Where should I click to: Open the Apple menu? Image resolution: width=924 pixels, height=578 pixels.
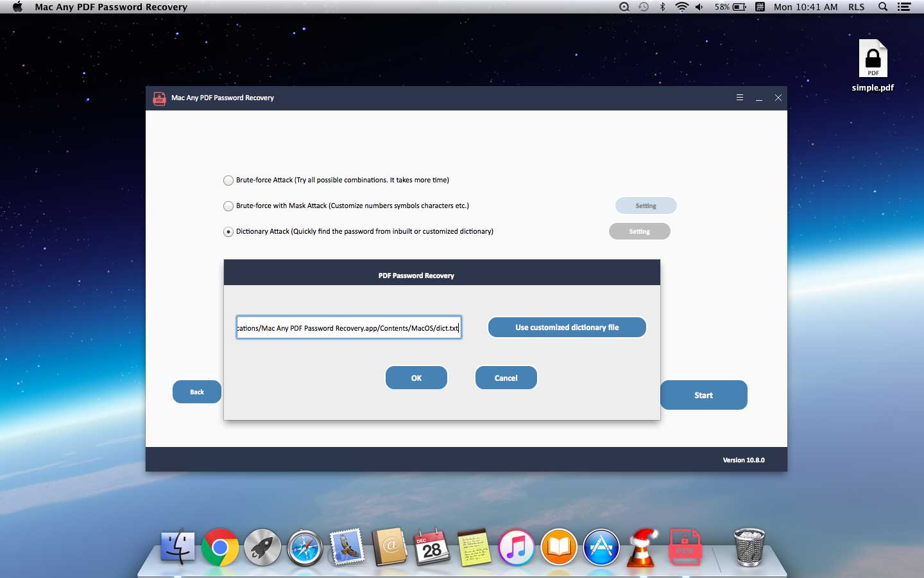click(x=17, y=7)
